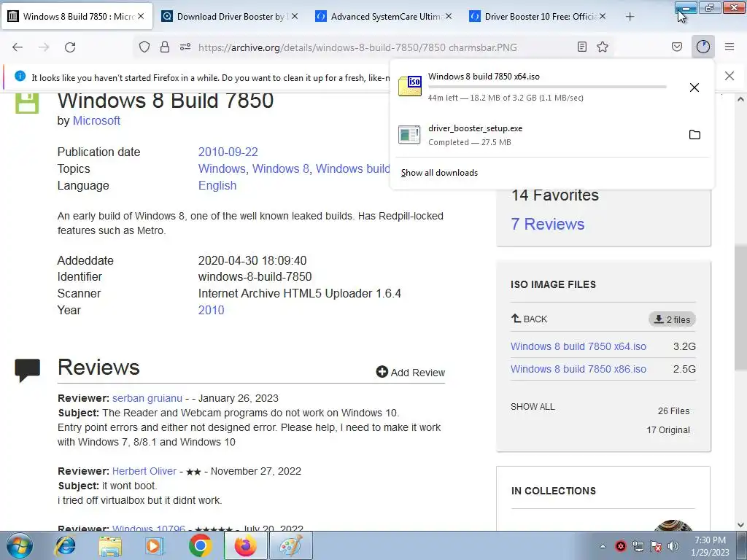This screenshot has width=747, height=560.
Task: Toggle the Downloads toolbar button
Action: coord(703,47)
